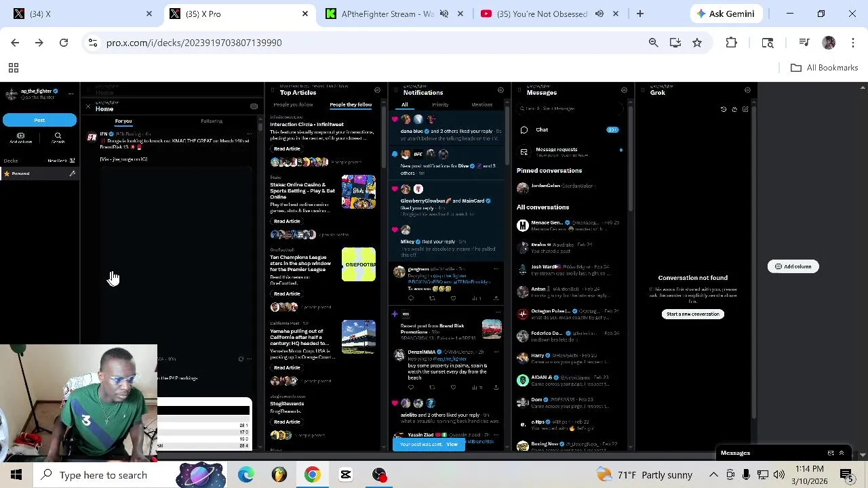Click View on post sent toast
The height and width of the screenshot is (488, 868).
click(x=452, y=445)
